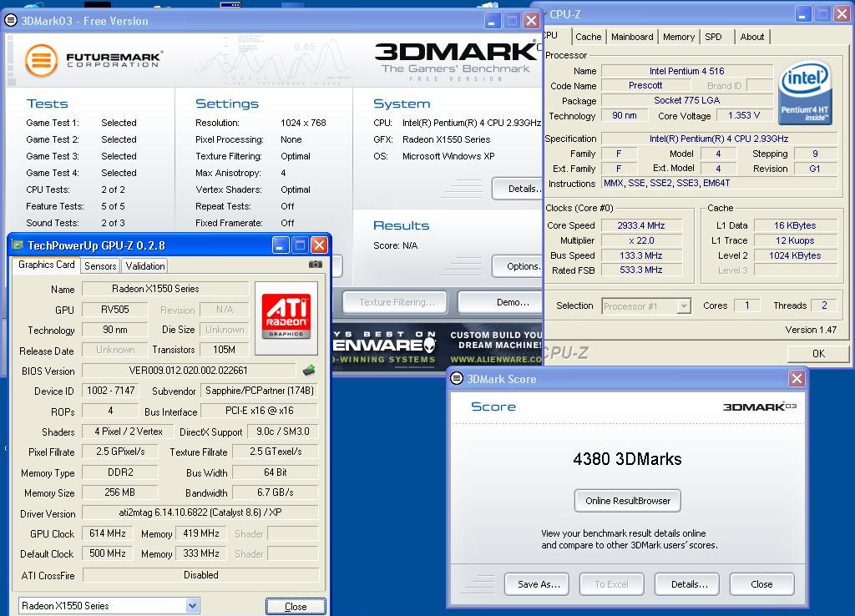The height and width of the screenshot is (616, 855).
Task: Click the Core Speed 2933.4 MHz value
Action: coord(641,225)
